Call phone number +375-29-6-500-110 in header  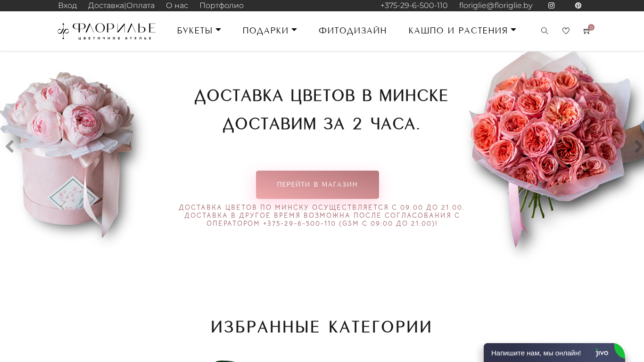414,6
